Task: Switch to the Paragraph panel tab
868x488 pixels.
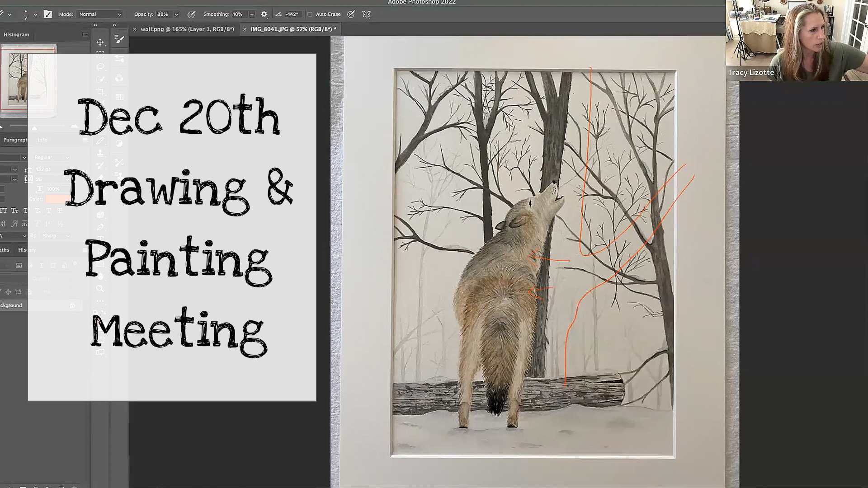Action: [x=15, y=140]
